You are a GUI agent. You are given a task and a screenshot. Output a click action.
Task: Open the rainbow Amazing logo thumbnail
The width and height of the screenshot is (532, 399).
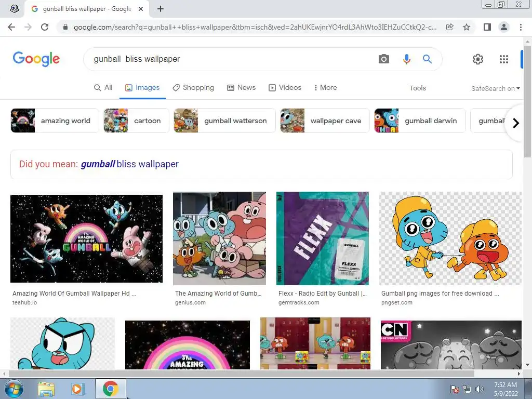click(x=187, y=345)
